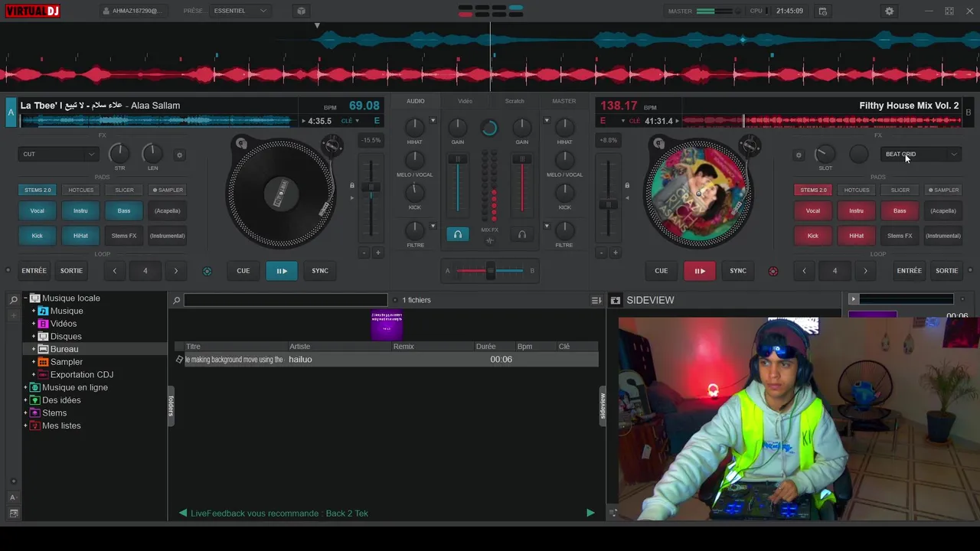Select the Sampler folder in the browser tree
Screen dimensions: 980x551
[x=66, y=362]
